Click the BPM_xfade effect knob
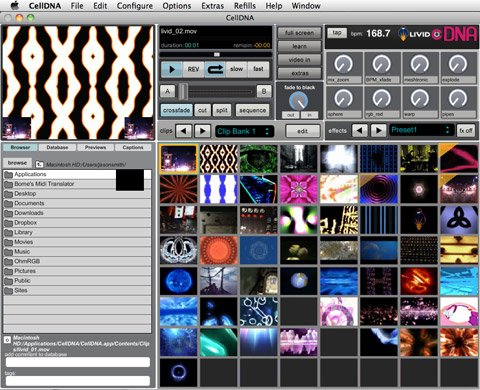Viewport: 480px width, 390px height. tap(382, 64)
